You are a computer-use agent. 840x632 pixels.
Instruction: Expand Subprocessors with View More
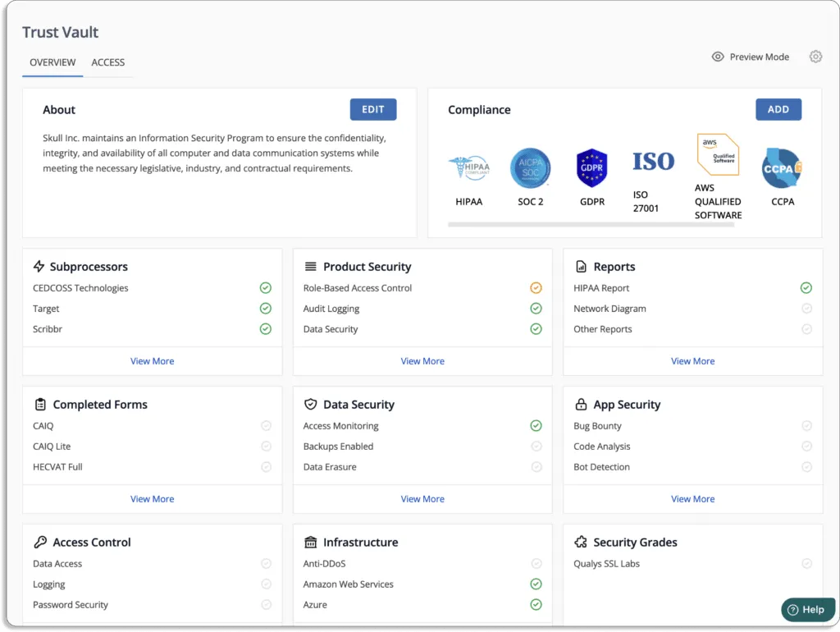[152, 361]
